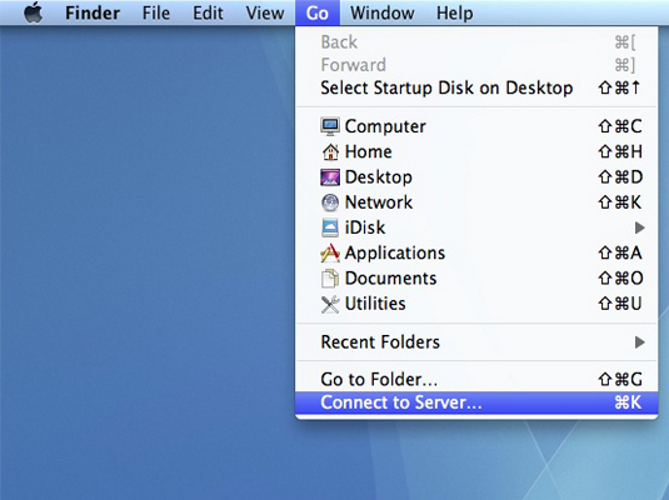Click the Finder application menu
The height and width of the screenshot is (500, 669).
(95, 13)
